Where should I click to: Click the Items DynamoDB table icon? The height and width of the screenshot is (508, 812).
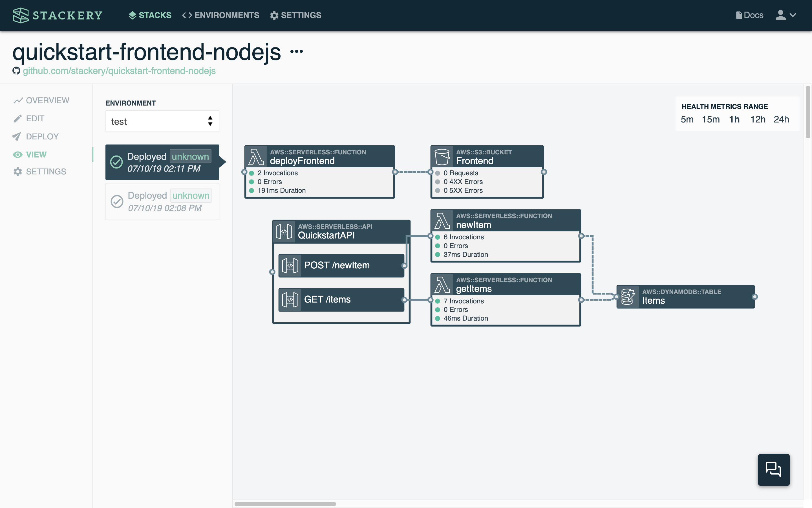628,297
